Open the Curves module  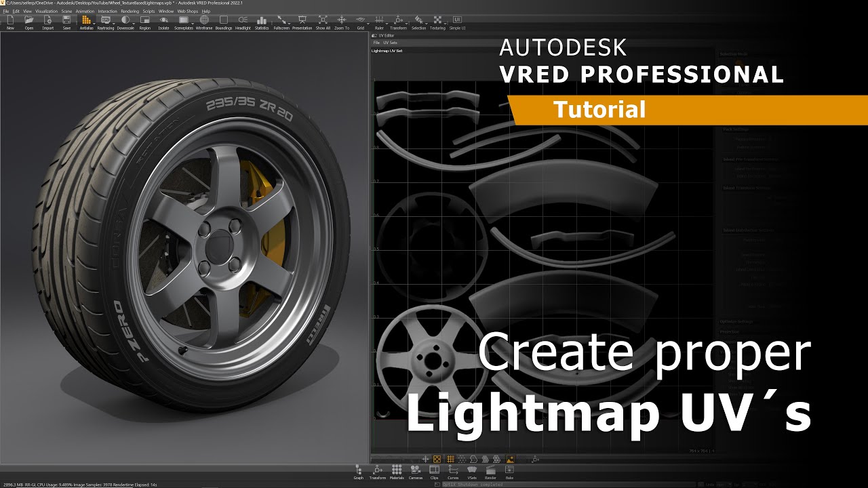pyautogui.click(x=453, y=472)
